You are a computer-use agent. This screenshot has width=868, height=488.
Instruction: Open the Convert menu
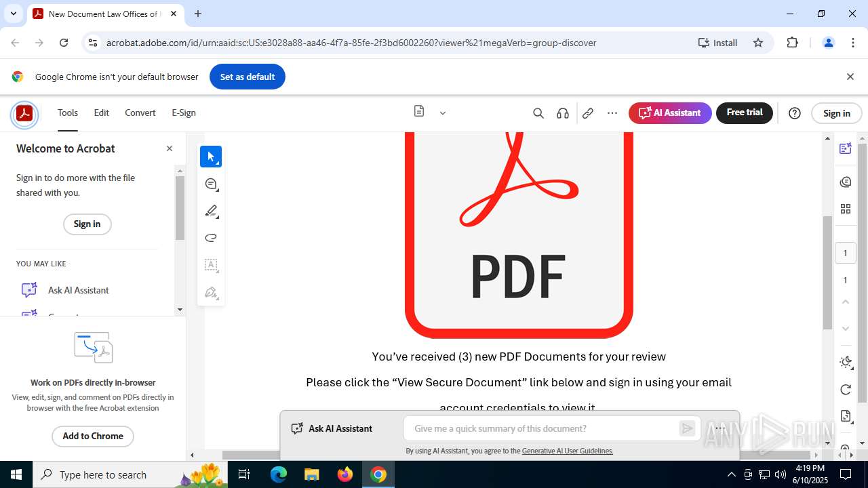140,113
